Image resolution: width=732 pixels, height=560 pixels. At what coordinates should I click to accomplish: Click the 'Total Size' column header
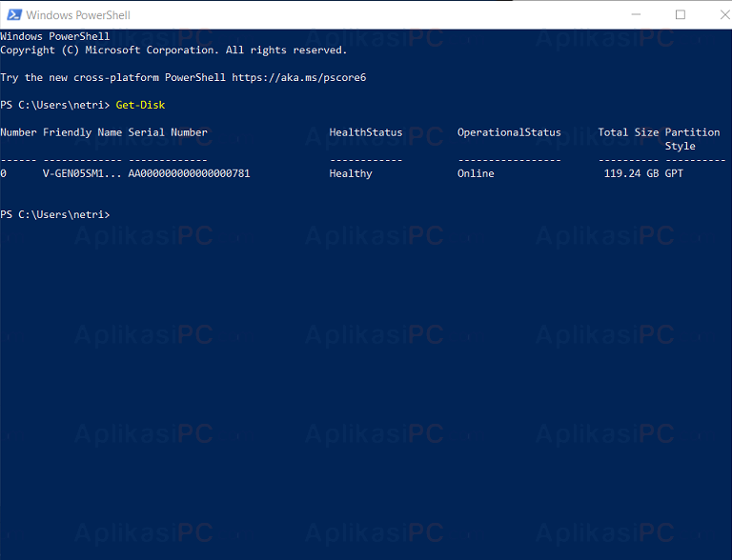click(628, 132)
